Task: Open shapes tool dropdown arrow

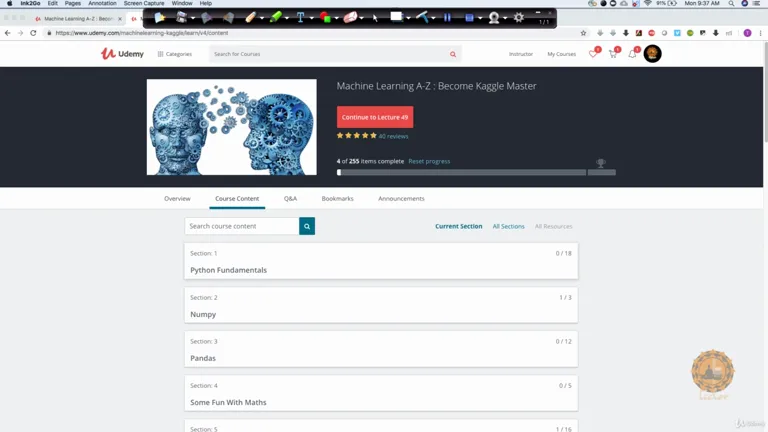Action: 336,19
